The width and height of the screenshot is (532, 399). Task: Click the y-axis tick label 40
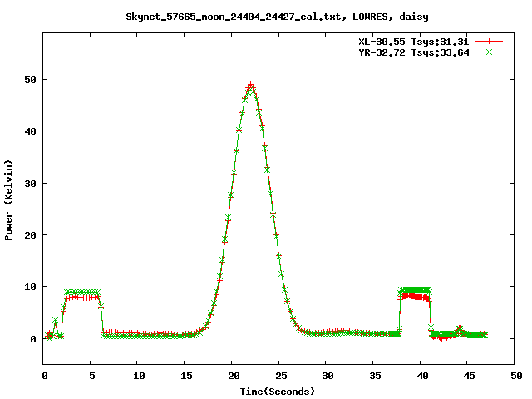(x=30, y=131)
